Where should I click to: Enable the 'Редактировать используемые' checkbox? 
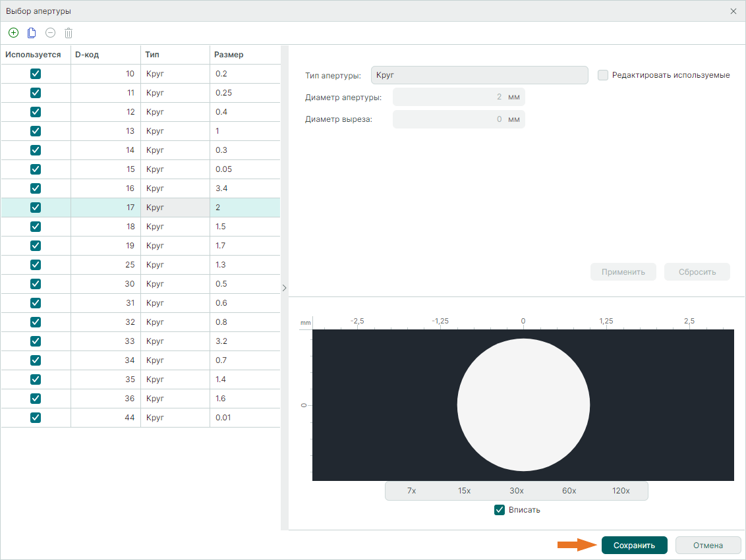602,75
